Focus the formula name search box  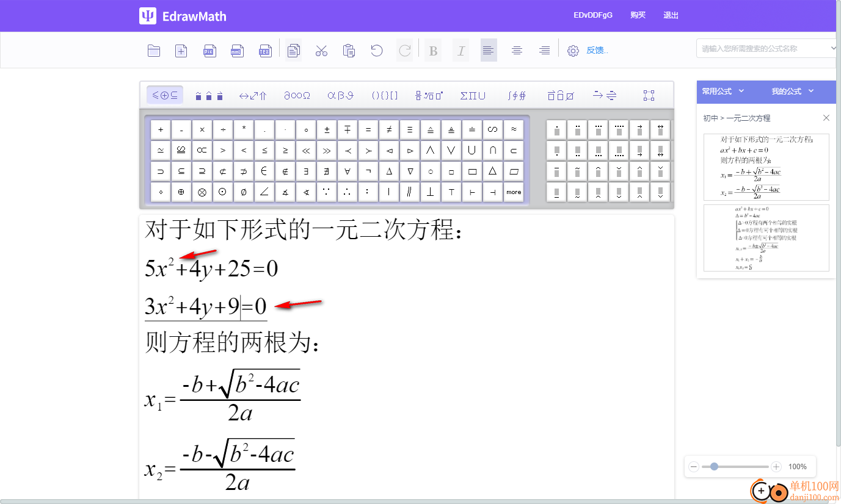[x=763, y=48]
